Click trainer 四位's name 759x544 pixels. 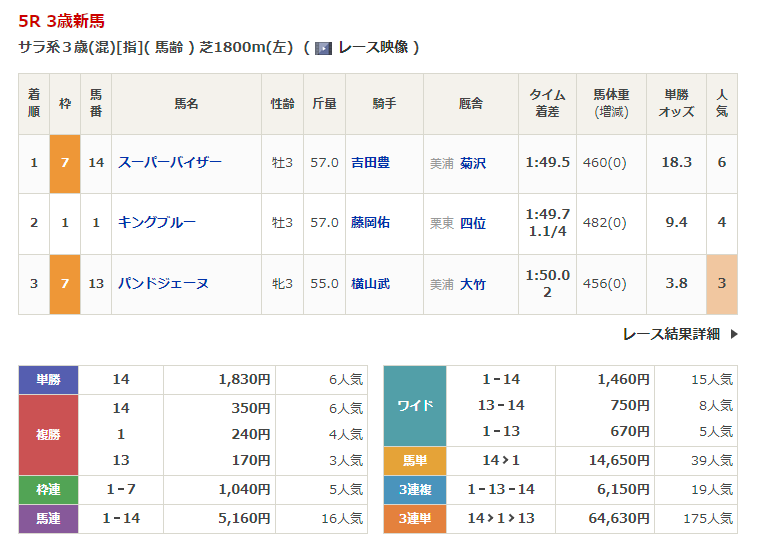coord(473,222)
